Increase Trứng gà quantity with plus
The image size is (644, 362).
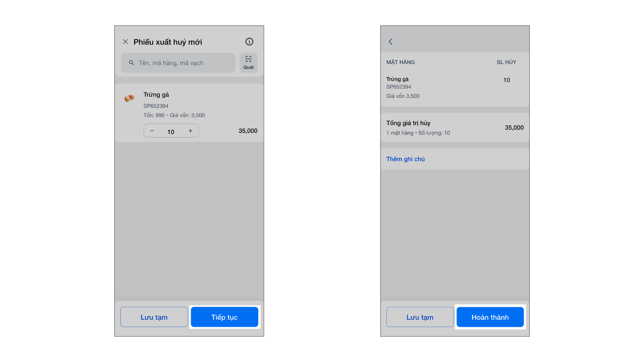point(191,131)
